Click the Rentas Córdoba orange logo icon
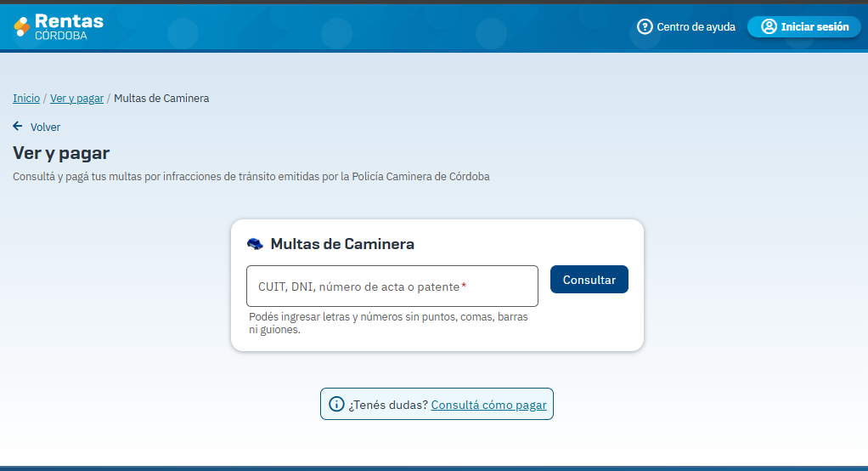The width and height of the screenshot is (868, 471). tap(21, 26)
